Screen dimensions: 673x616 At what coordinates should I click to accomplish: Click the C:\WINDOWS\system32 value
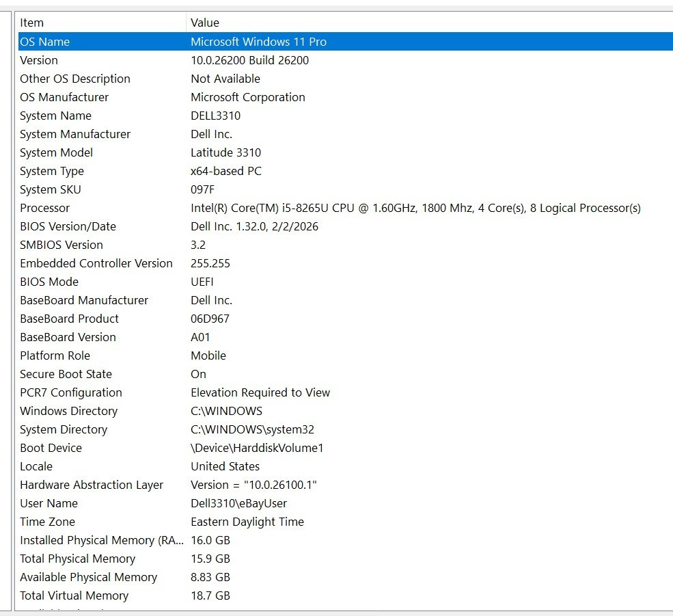tap(252, 429)
